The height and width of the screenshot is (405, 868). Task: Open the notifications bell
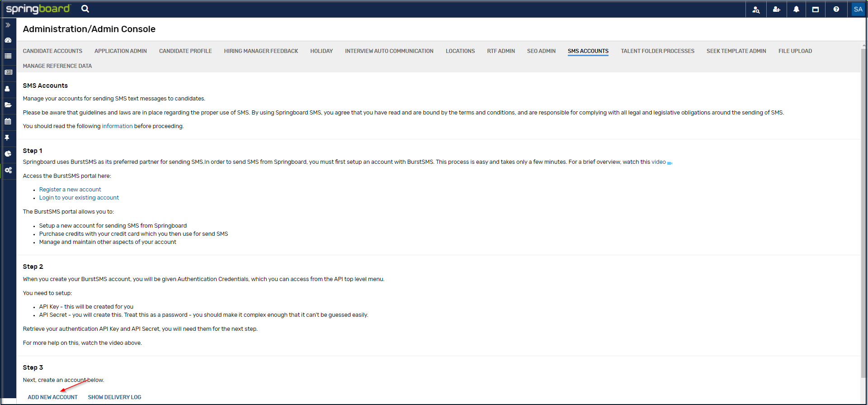tap(796, 9)
